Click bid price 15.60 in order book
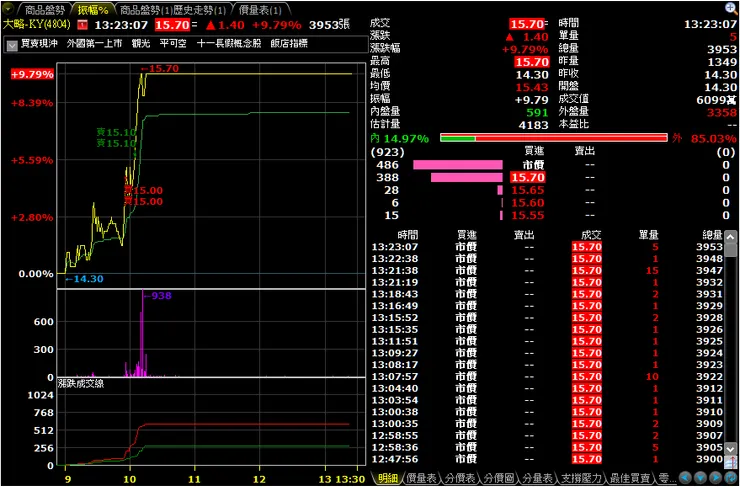The width and height of the screenshot is (740, 487). coord(528,203)
